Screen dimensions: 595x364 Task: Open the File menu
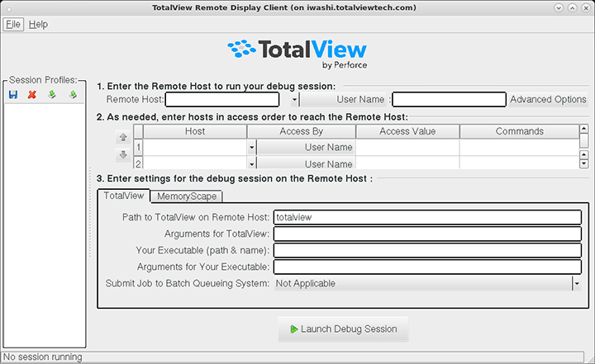(14, 25)
